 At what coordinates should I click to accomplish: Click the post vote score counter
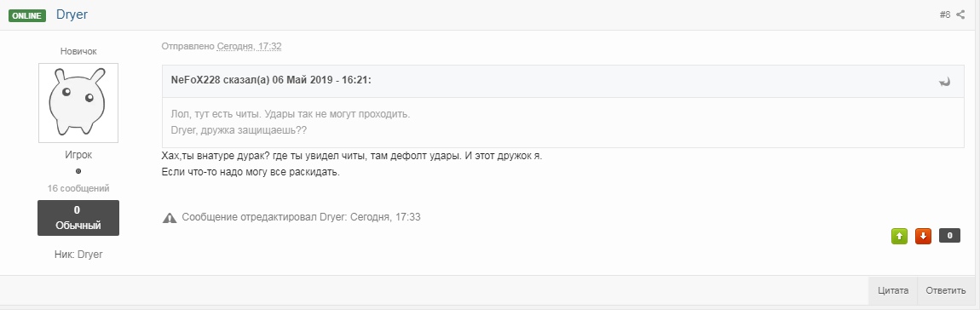click(949, 236)
